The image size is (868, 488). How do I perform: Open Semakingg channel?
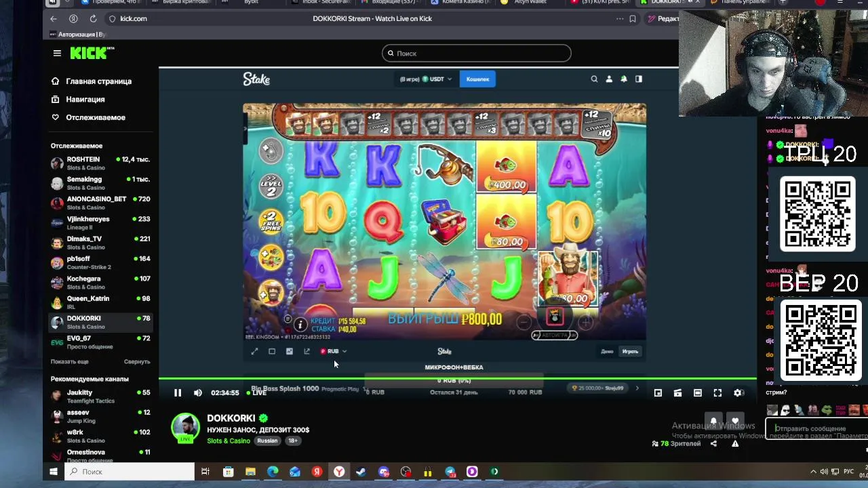pos(100,183)
